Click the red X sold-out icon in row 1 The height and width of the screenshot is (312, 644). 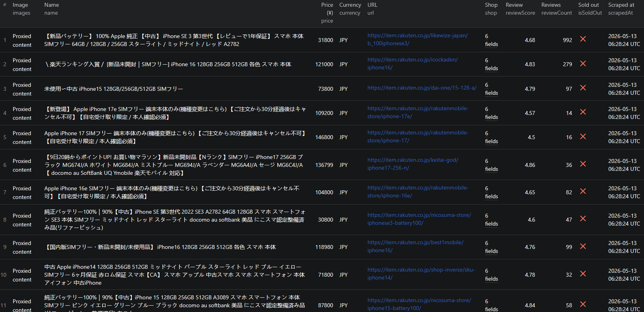pos(583,39)
